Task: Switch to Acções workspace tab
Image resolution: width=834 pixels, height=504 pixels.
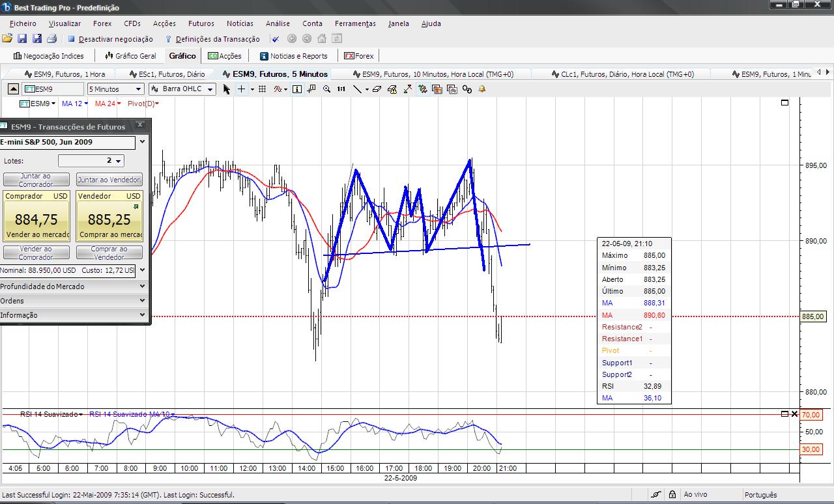Action: 225,56
